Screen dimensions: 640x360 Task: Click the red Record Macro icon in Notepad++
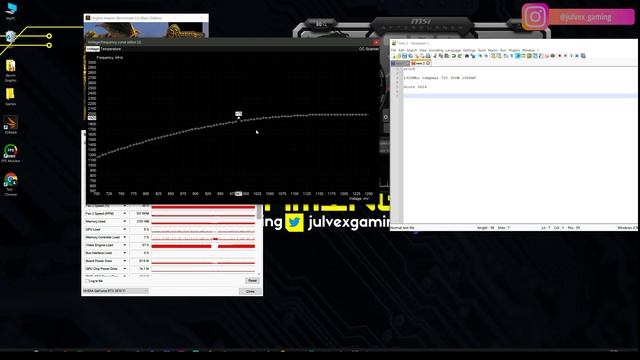[x=560, y=56]
